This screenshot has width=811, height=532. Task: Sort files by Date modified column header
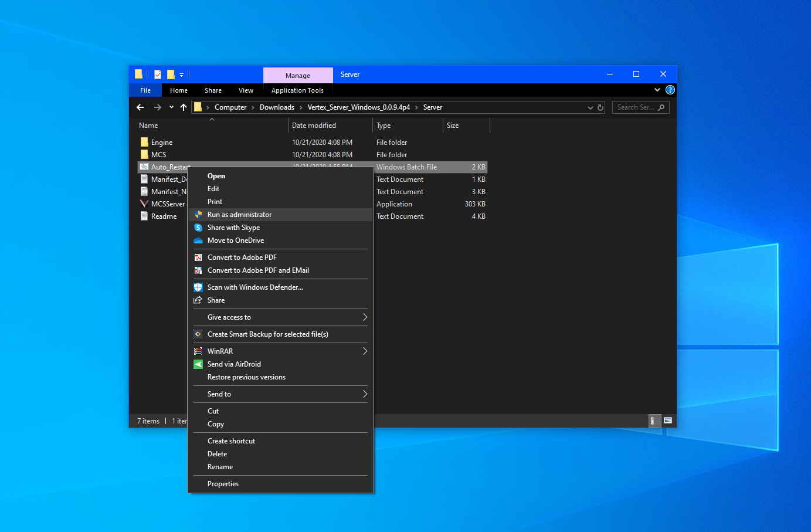[314, 126]
